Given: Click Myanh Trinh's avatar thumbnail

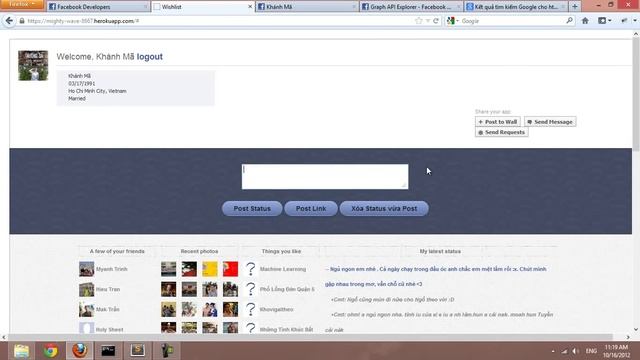Looking at the screenshot, I should click(87, 269).
